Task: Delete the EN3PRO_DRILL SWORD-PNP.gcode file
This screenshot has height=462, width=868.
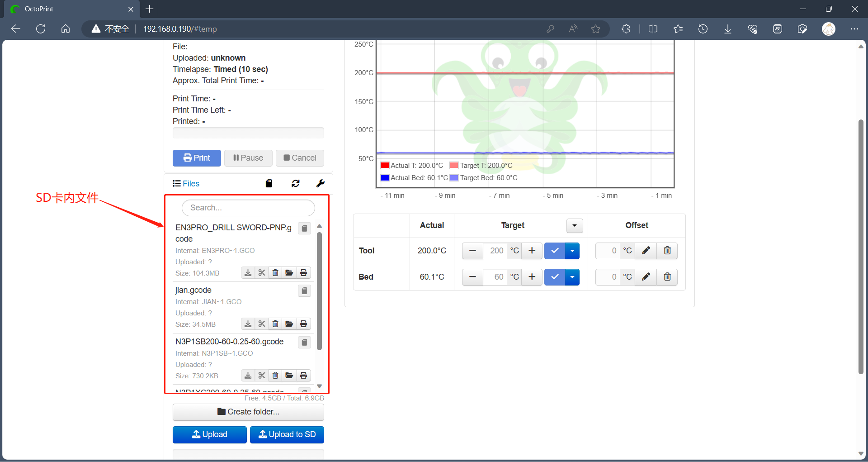Action: pos(275,273)
